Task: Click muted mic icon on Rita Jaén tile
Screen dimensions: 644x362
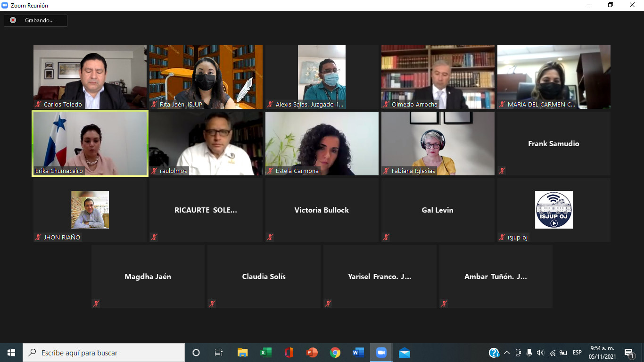Action: [154, 105]
